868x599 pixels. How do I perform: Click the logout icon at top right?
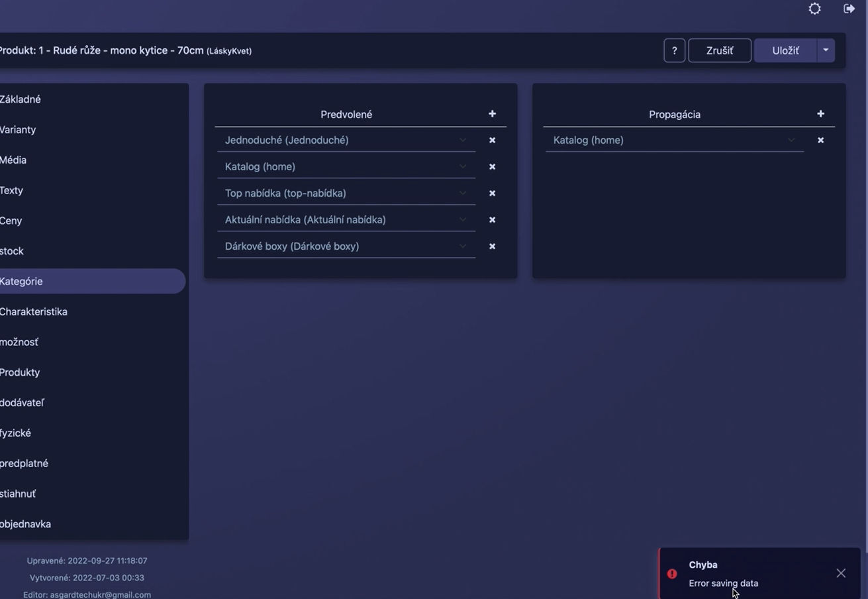pos(849,9)
